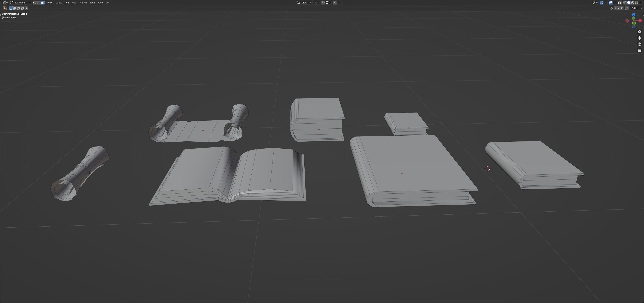Open the overlays options dropdown
The width and height of the screenshot is (644, 303).
click(615, 2)
